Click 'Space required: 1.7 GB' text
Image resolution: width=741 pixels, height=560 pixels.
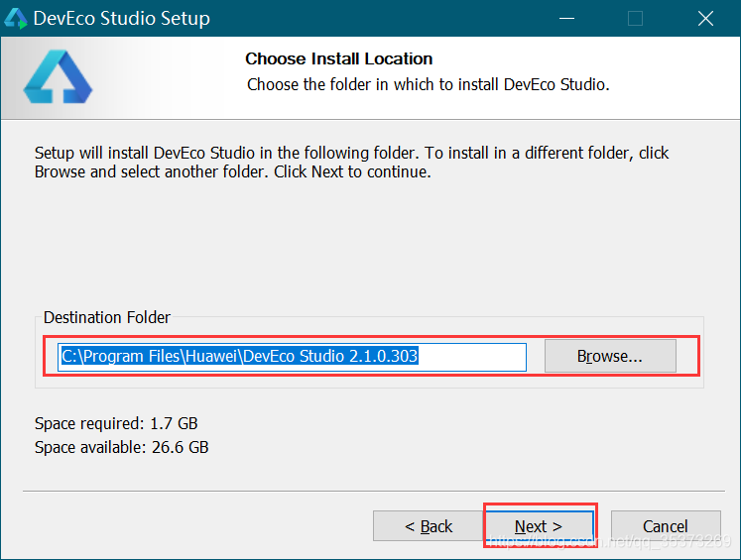point(116,423)
